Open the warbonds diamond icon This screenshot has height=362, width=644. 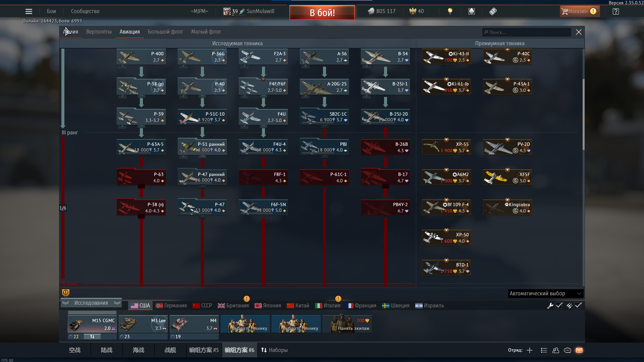point(472,11)
